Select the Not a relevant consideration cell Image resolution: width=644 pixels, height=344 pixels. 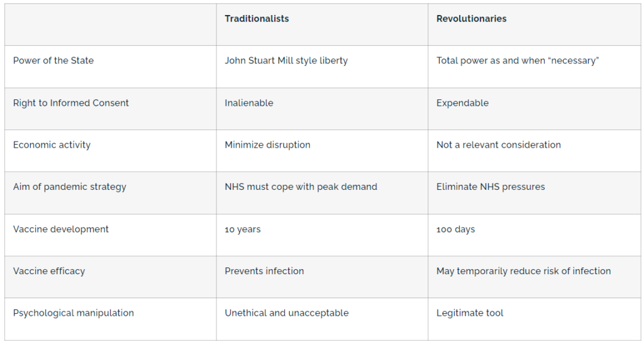(x=499, y=145)
